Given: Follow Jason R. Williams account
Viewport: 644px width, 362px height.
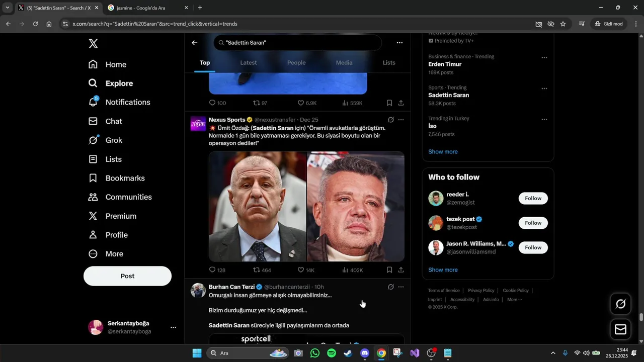Looking at the screenshot, I should (x=533, y=247).
